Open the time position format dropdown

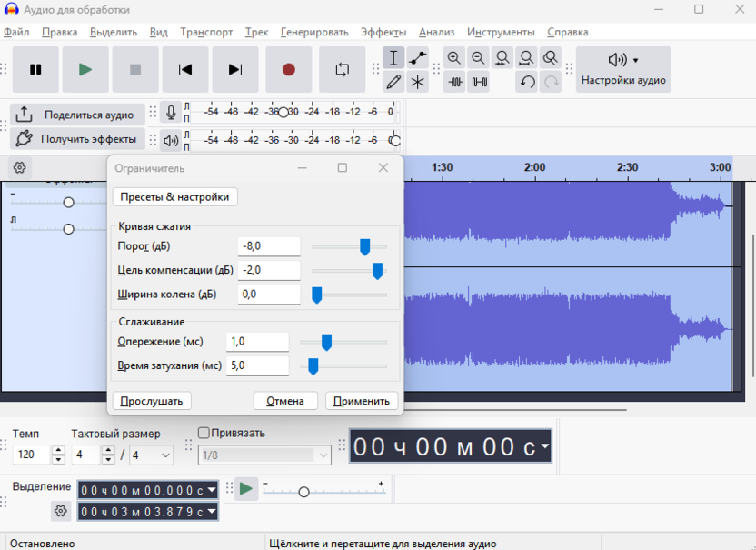click(x=544, y=446)
